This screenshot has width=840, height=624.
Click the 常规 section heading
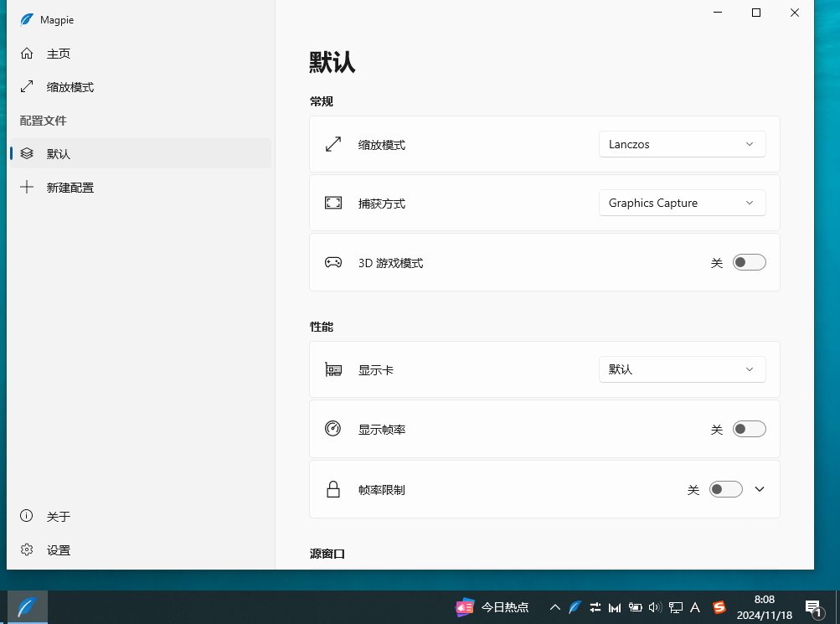point(322,101)
